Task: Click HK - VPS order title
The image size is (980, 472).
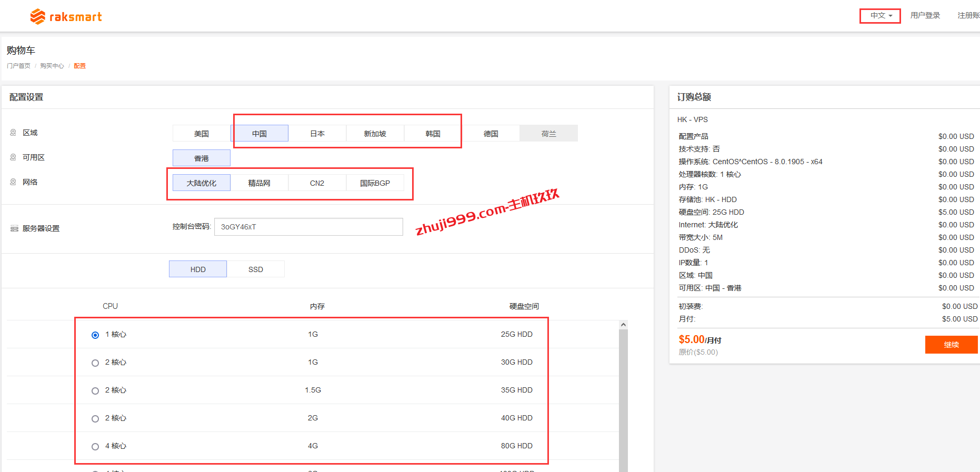Action: click(693, 119)
